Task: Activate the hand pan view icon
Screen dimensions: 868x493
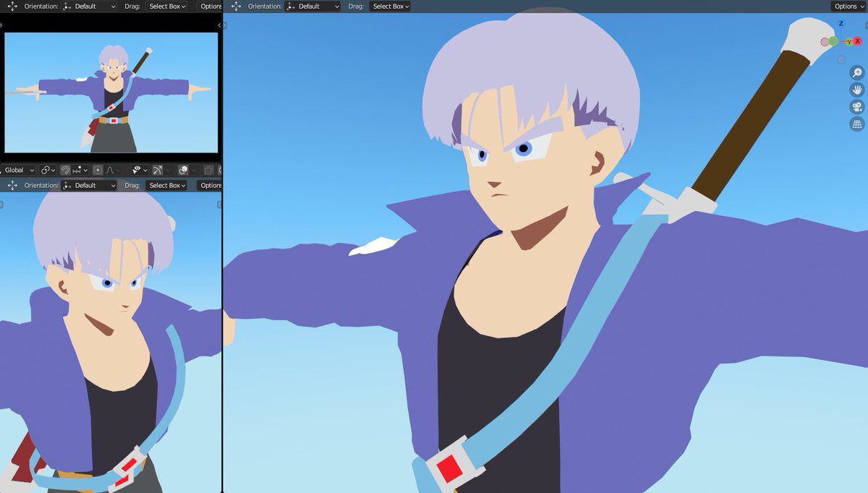Action: click(857, 90)
